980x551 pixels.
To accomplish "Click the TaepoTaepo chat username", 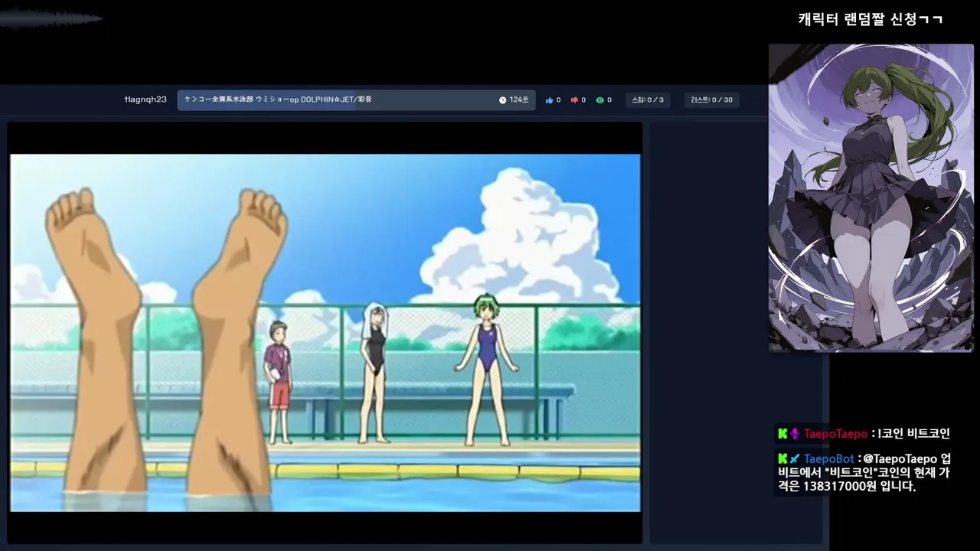I will 835,434.
